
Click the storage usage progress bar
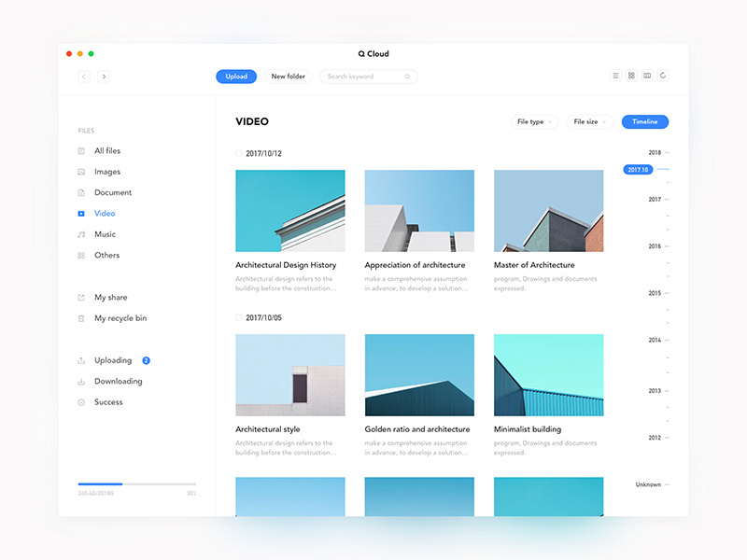(136, 483)
